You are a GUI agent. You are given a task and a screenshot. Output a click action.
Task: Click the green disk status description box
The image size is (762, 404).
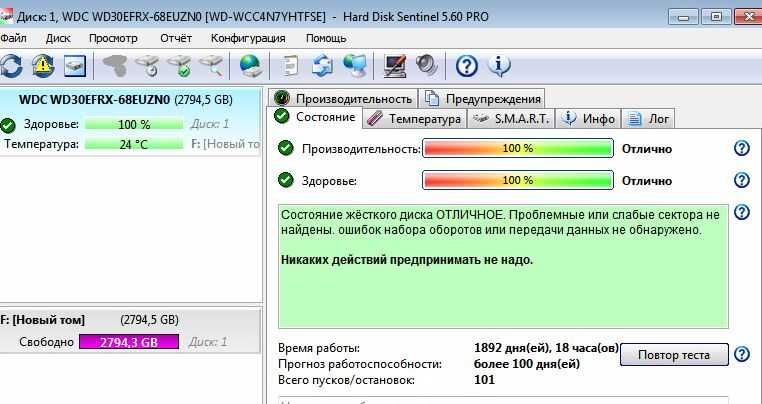pos(503,266)
